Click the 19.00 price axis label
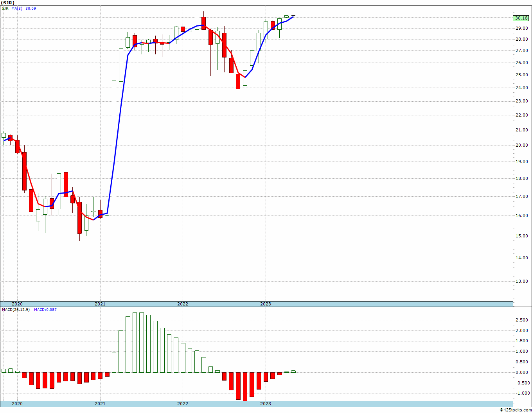Screen dimensions: 532x413 point(522,162)
